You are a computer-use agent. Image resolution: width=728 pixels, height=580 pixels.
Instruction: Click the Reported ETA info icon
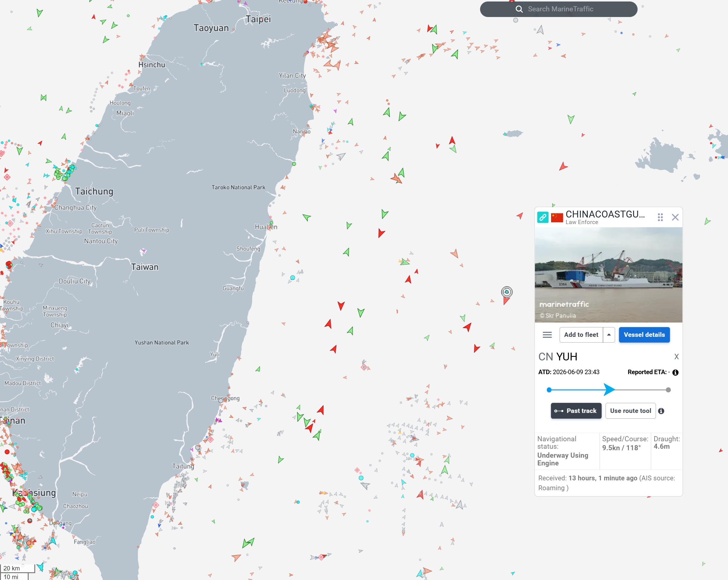point(675,372)
